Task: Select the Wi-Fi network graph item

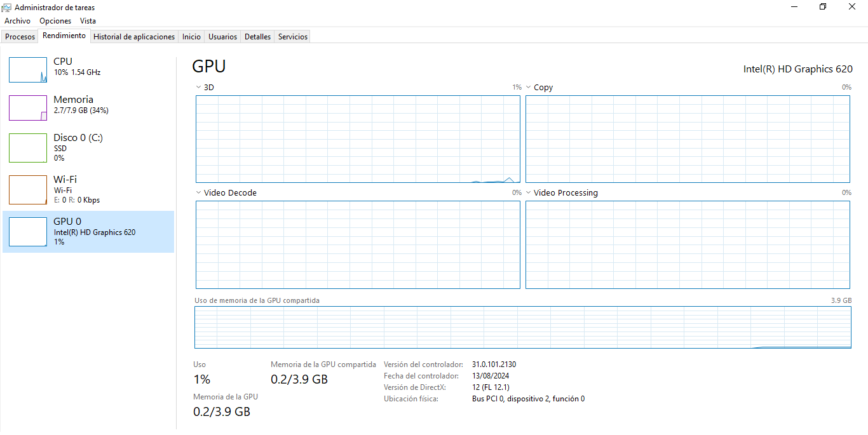Action: pyautogui.click(x=28, y=190)
